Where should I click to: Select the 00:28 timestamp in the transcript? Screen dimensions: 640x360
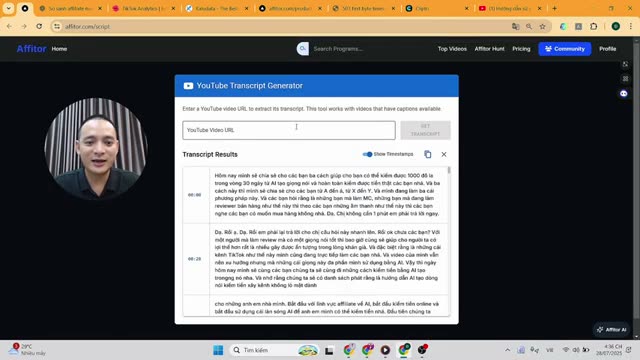tap(194, 259)
